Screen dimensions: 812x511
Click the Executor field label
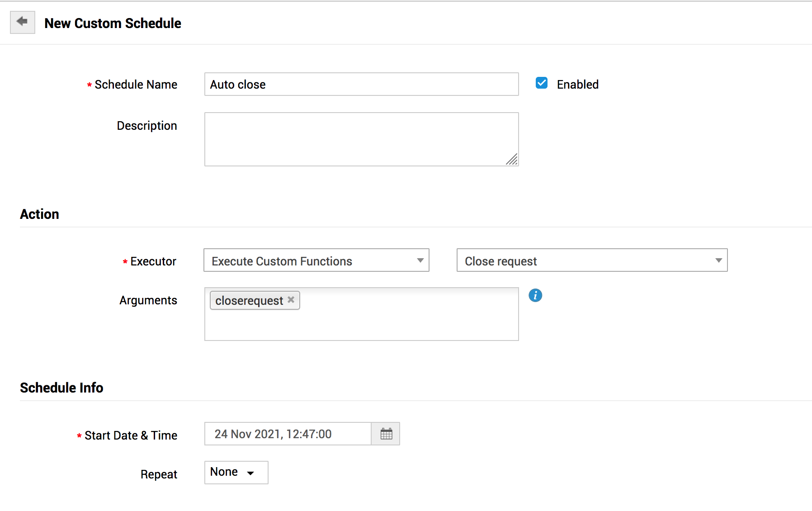tap(153, 261)
